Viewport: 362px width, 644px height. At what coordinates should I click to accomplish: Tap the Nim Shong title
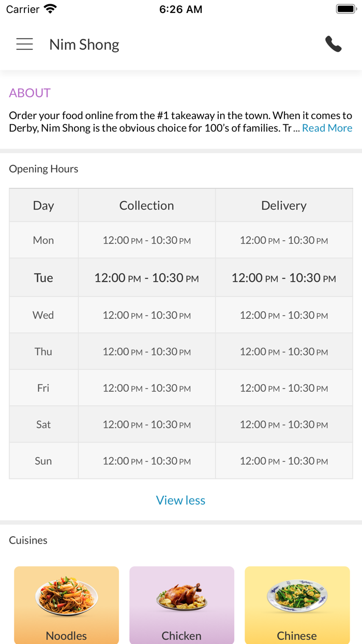84,45
